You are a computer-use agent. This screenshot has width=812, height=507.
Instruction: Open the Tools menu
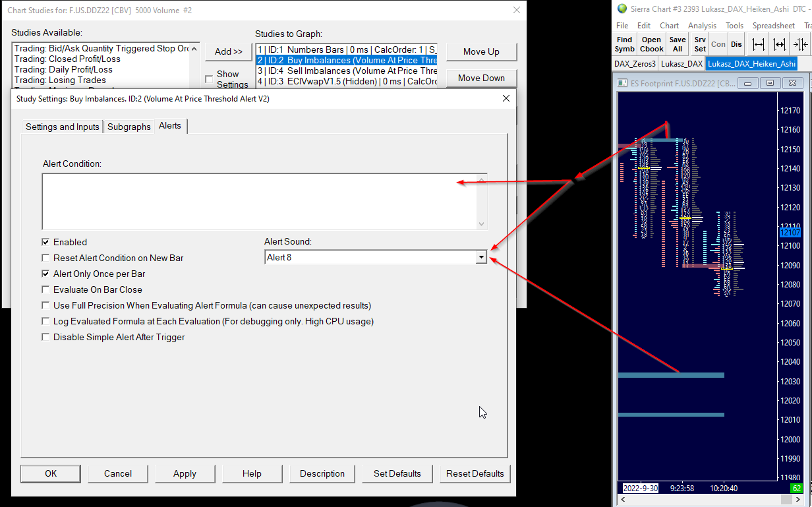point(734,26)
